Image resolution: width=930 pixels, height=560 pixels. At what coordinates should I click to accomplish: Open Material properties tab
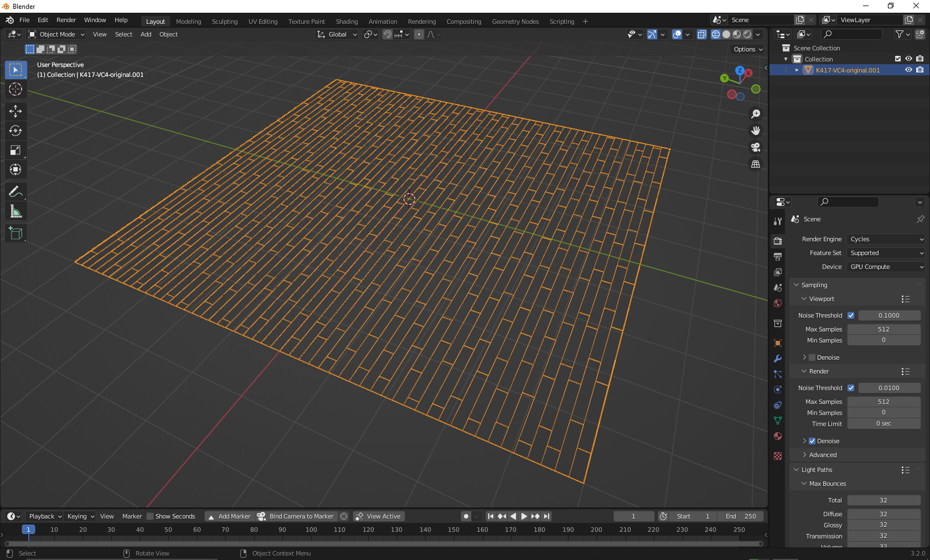[778, 436]
